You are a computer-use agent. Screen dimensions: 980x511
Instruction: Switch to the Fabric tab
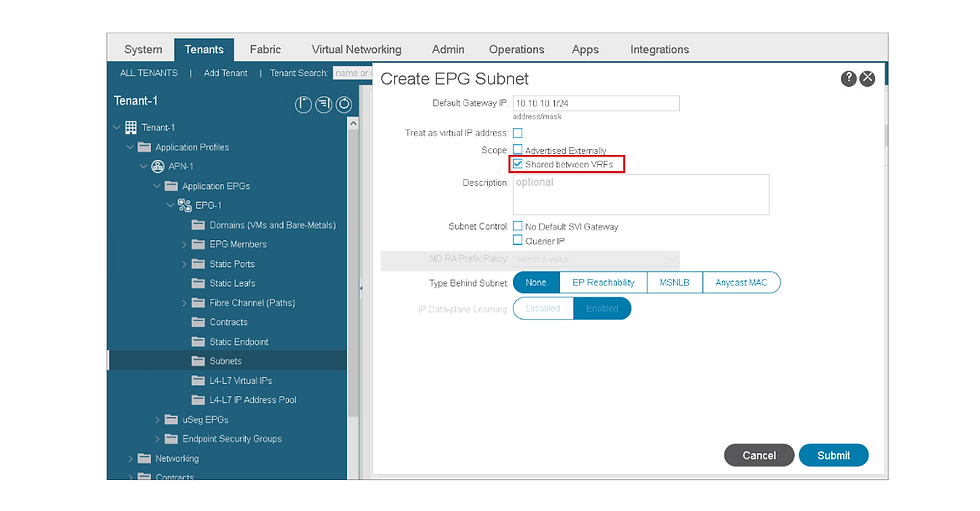point(265,49)
